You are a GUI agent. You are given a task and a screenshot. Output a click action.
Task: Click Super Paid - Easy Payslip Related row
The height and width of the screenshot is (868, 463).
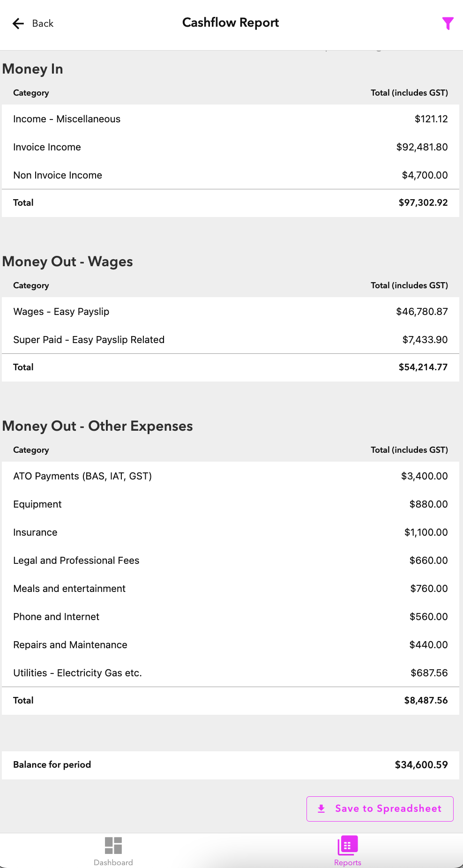tap(231, 340)
